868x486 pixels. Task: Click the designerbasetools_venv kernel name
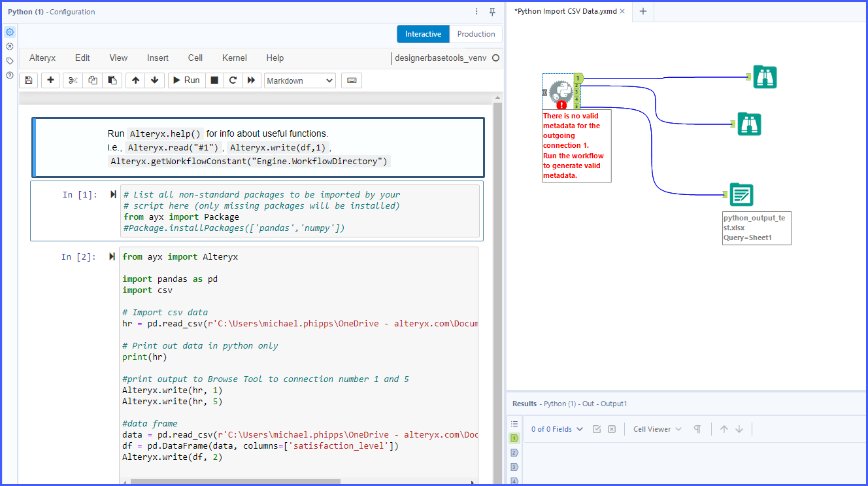point(441,58)
